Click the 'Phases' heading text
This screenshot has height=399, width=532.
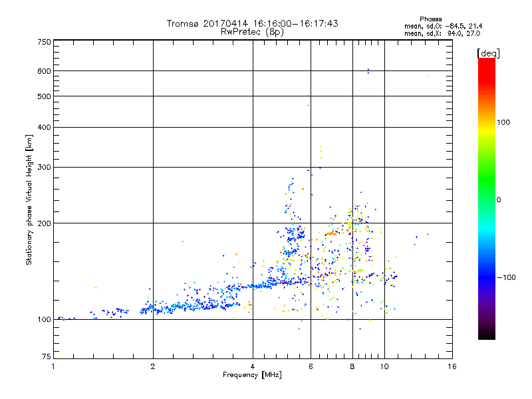(x=430, y=19)
